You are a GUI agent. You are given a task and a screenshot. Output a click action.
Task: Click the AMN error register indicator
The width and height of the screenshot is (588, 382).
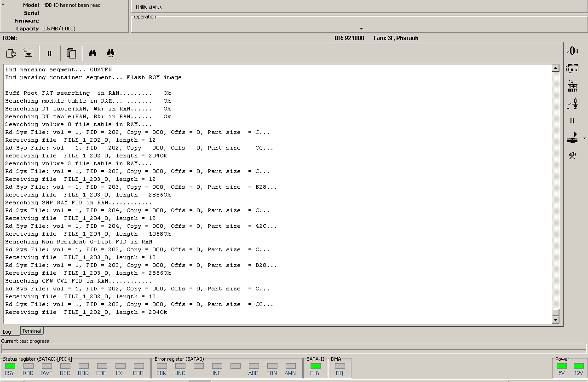(290, 366)
